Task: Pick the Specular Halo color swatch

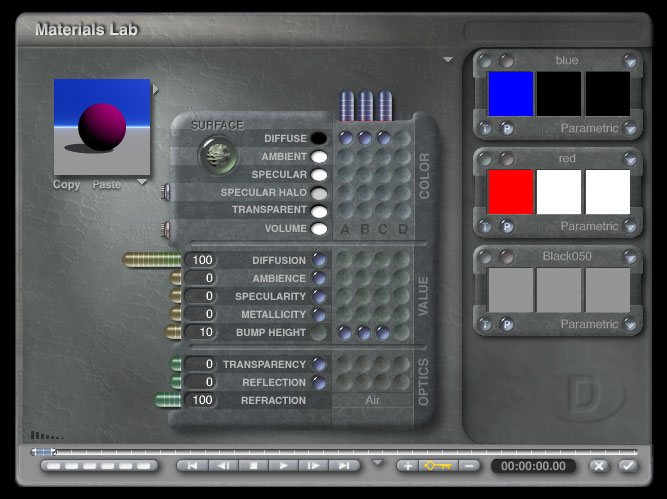Action: (x=319, y=193)
